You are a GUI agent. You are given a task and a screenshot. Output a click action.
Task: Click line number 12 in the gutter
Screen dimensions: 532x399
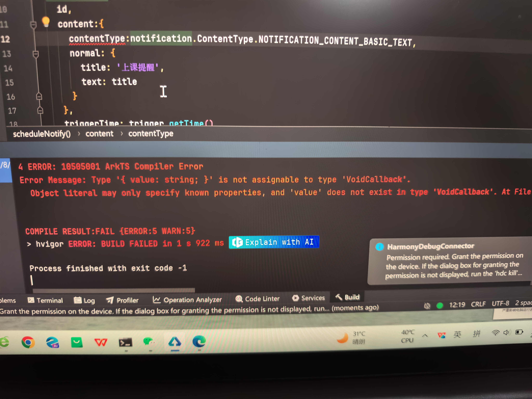5,39
